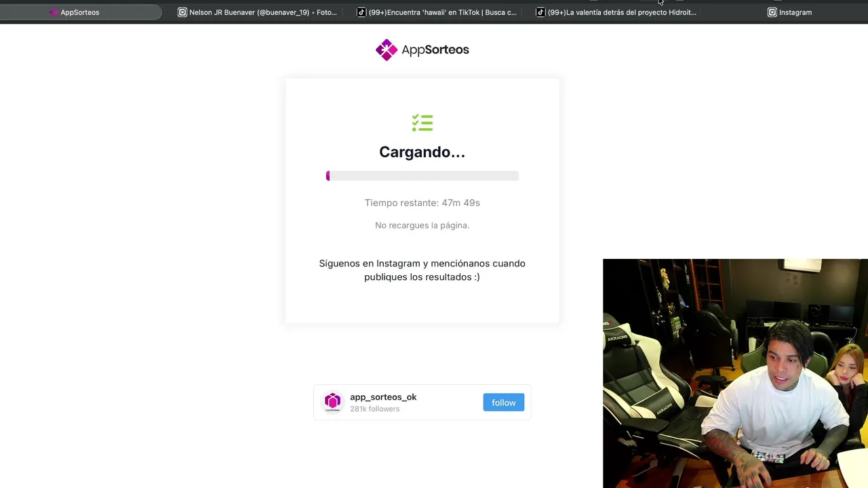868x488 pixels.
Task: Click 'Síguenos en Instagram' message text
Action: (x=422, y=270)
